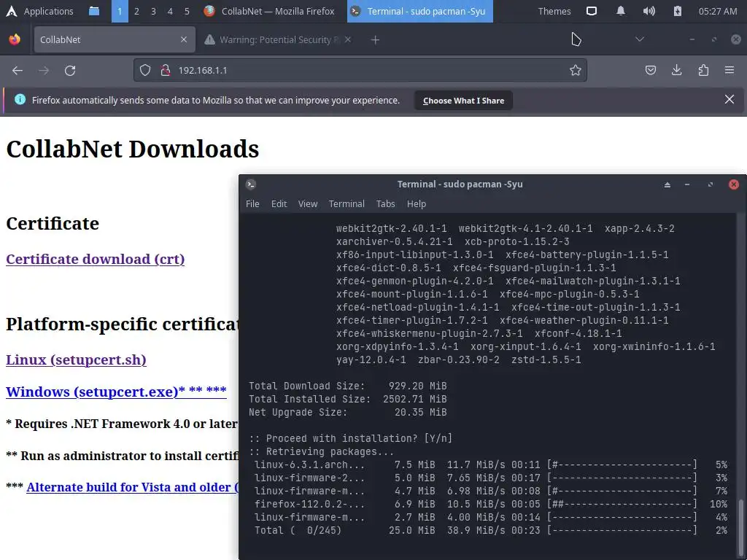The height and width of the screenshot is (560, 747).
Task: Switch to workspace 3
Action: point(153,11)
